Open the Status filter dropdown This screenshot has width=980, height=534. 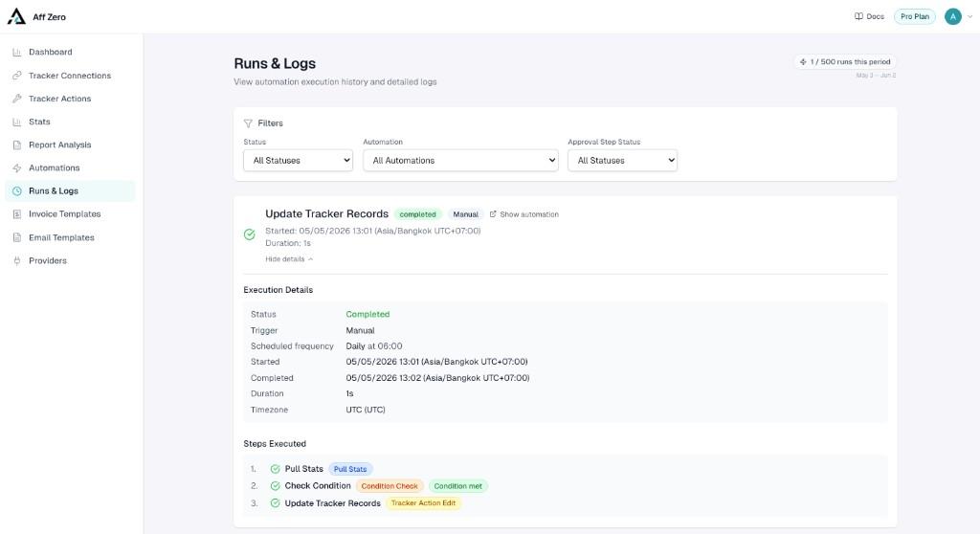point(299,160)
